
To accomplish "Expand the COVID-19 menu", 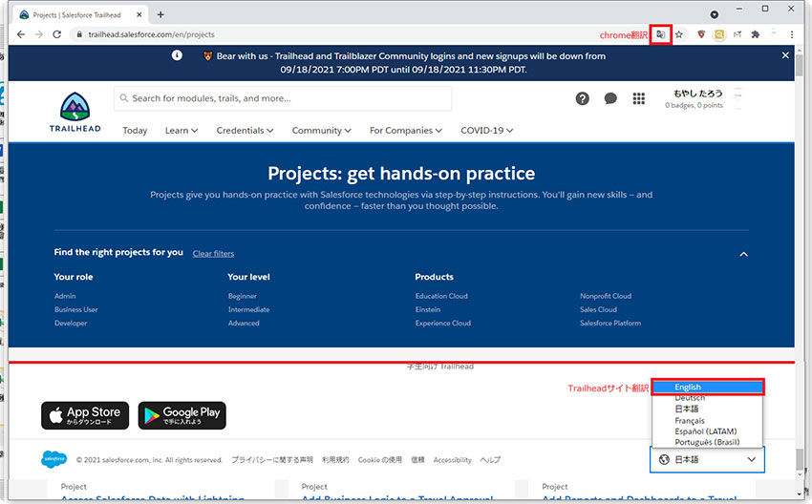I will tap(487, 131).
